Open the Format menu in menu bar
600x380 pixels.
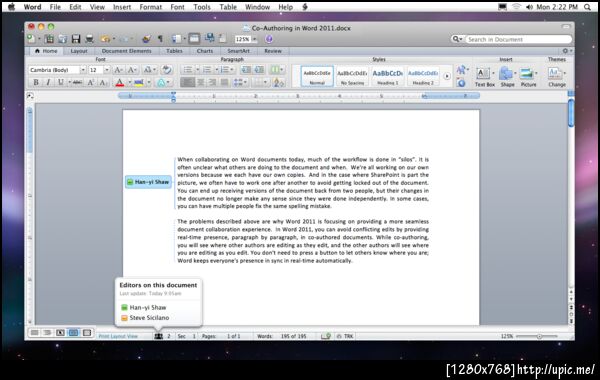pos(150,7)
